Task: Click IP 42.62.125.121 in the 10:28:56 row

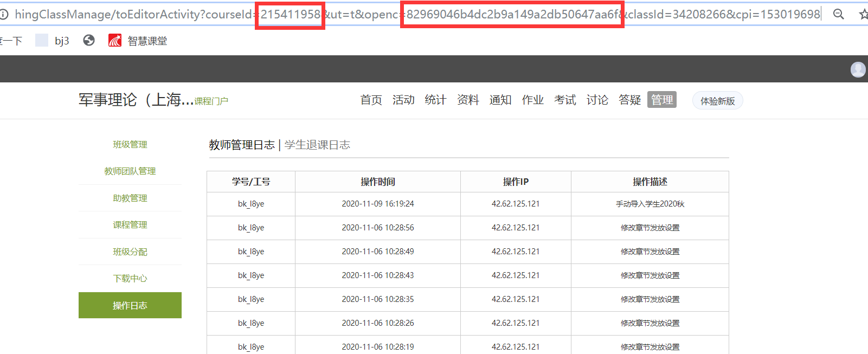Action: pyautogui.click(x=516, y=228)
